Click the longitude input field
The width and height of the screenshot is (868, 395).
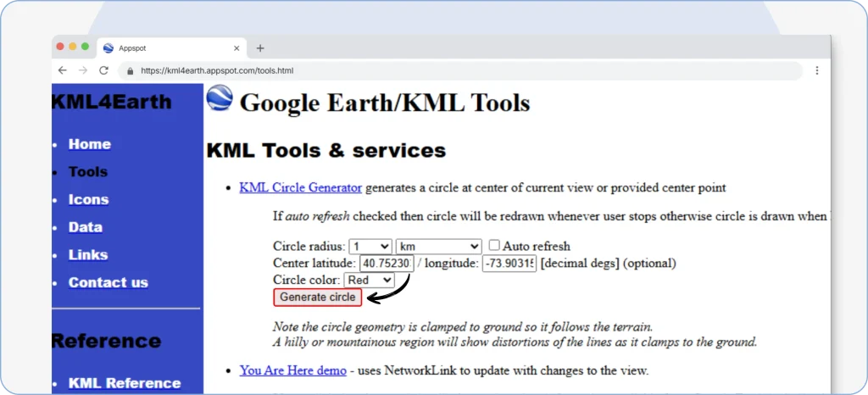(x=509, y=264)
